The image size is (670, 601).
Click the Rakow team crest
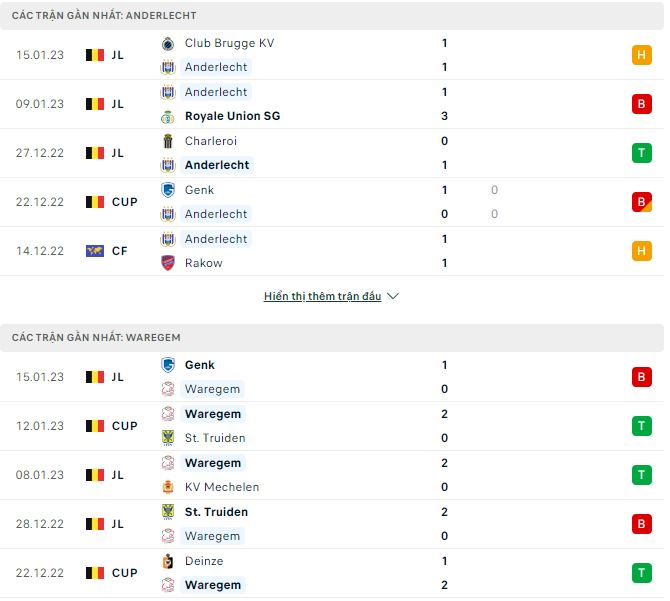168,263
